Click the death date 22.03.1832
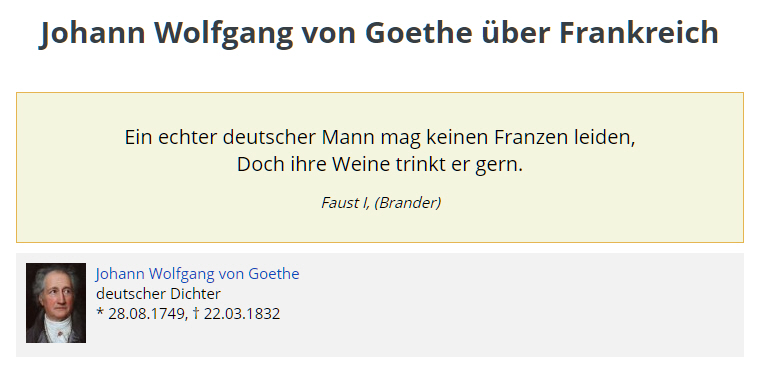Image resolution: width=758 pixels, height=369 pixels. [x=242, y=314]
